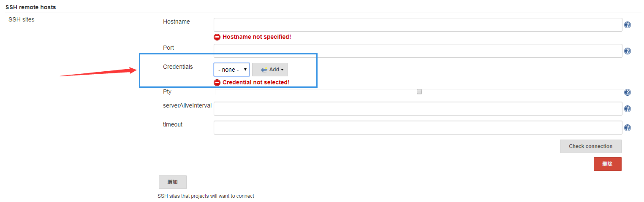Click the key icon on Add button
The image size is (644, 202).
[264, 70]
